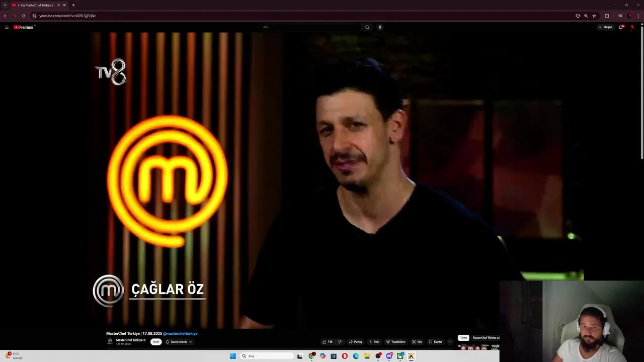The height and width of the screenshot is (362, 644).
Task: Open File Explorer from the taskbar
Action: coord(367,356)
